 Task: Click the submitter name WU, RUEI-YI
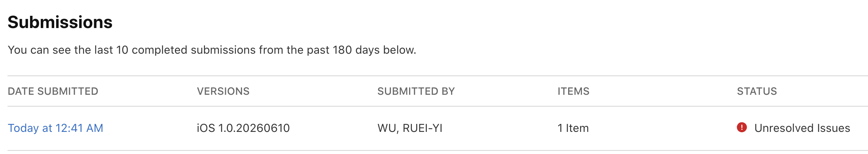pos(410,128)
